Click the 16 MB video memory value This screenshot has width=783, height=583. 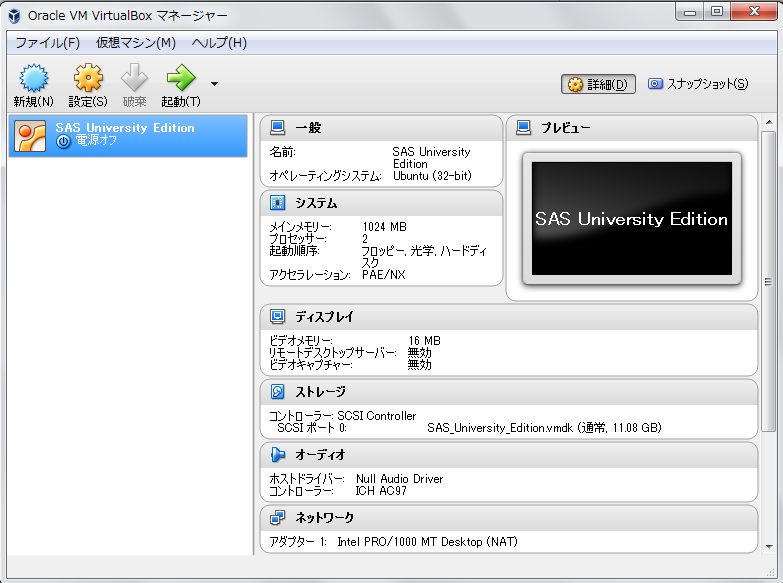click(x=424, y=341)
